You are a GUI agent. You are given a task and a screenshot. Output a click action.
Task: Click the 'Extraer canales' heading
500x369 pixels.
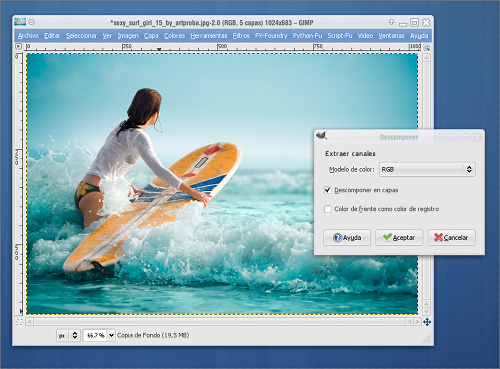pyautogui.click(x=350, y=154)
